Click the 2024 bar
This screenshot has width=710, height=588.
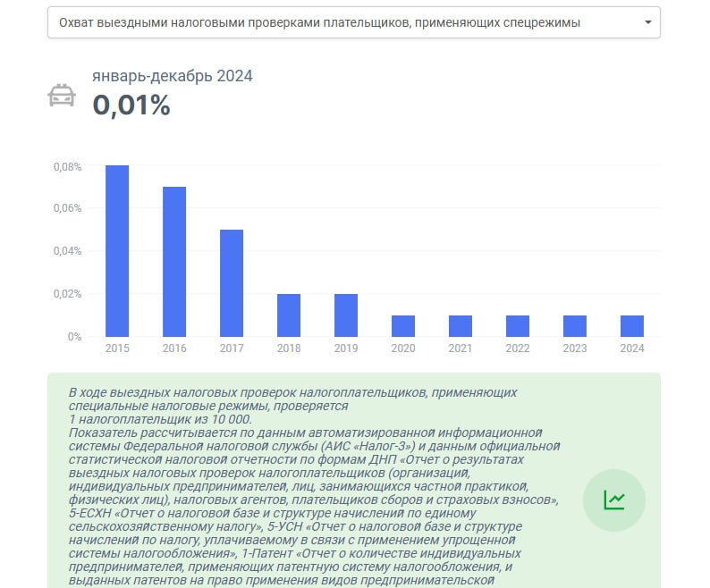632,326
